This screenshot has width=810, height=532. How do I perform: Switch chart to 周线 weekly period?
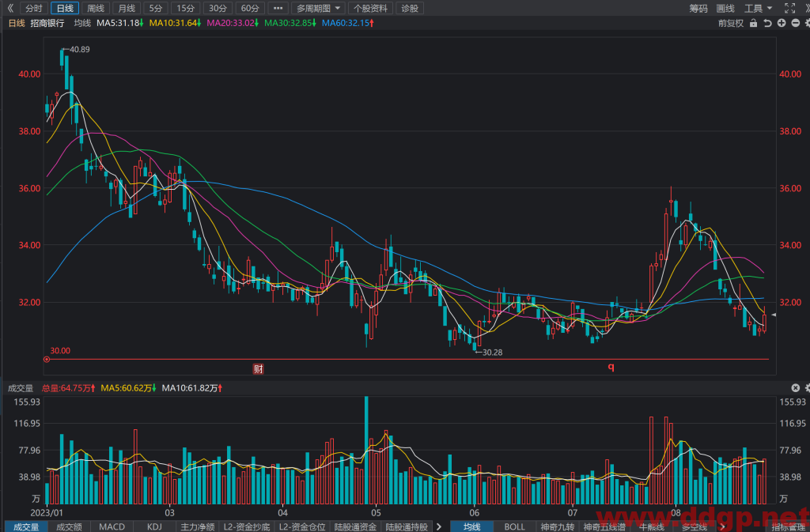click(96, 8)
